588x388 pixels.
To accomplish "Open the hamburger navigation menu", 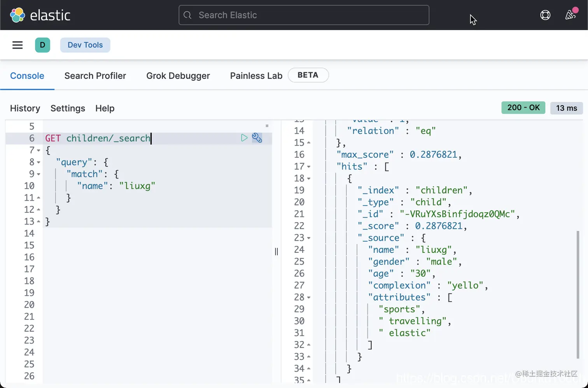I will tap(17, 45).
